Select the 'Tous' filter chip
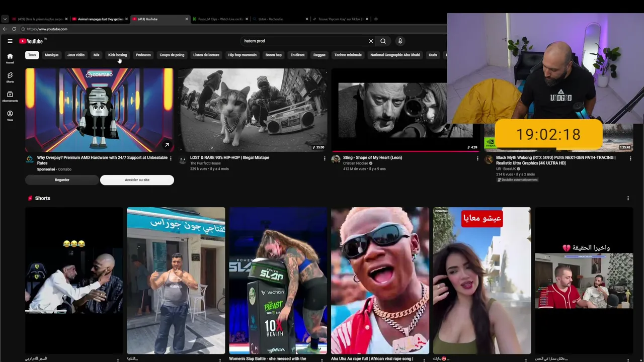This screenshot has height=362, width=644. pyautogui.click(x=32, y=55)
